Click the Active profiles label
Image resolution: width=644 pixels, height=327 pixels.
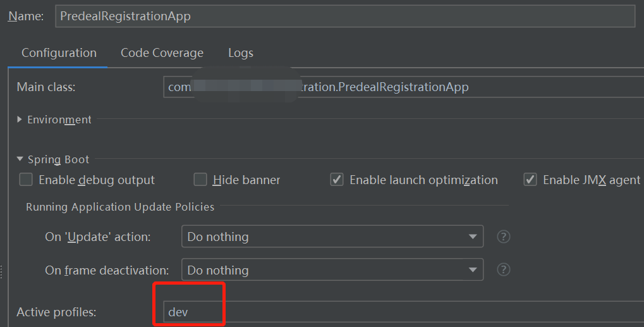click(x=56, y=312)
